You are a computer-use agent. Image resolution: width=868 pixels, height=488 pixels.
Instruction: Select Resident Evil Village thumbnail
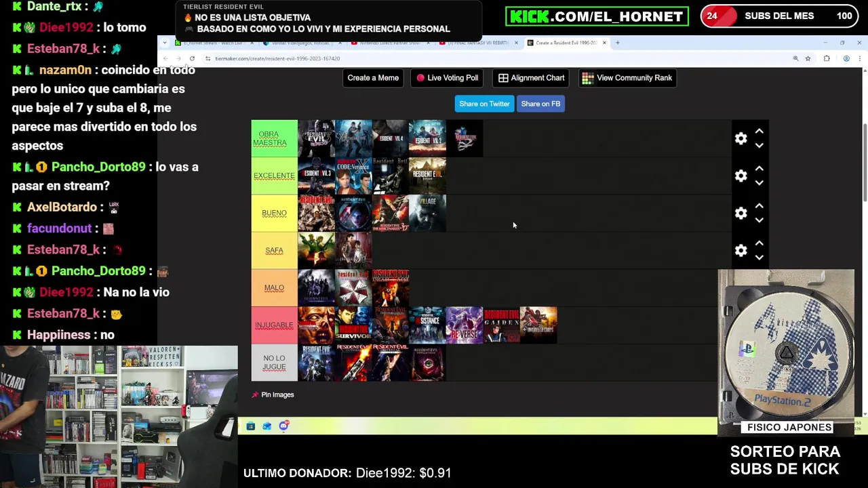[427, 213]
